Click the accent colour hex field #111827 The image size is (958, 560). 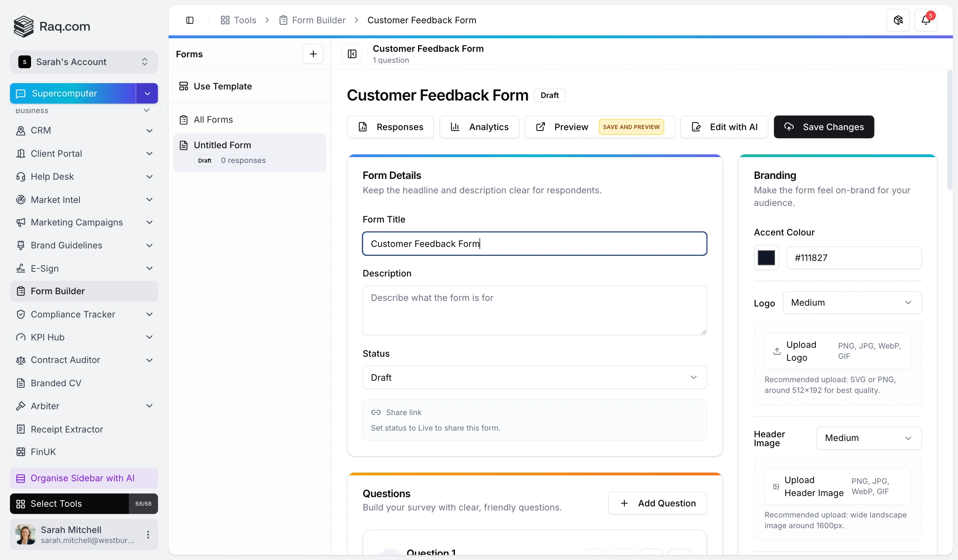point(854,258)
